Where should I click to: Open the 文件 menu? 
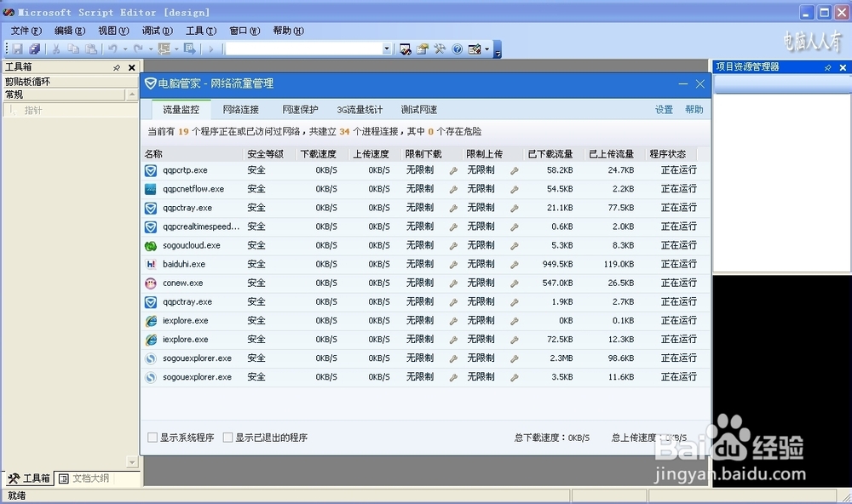tap(26, 31)
